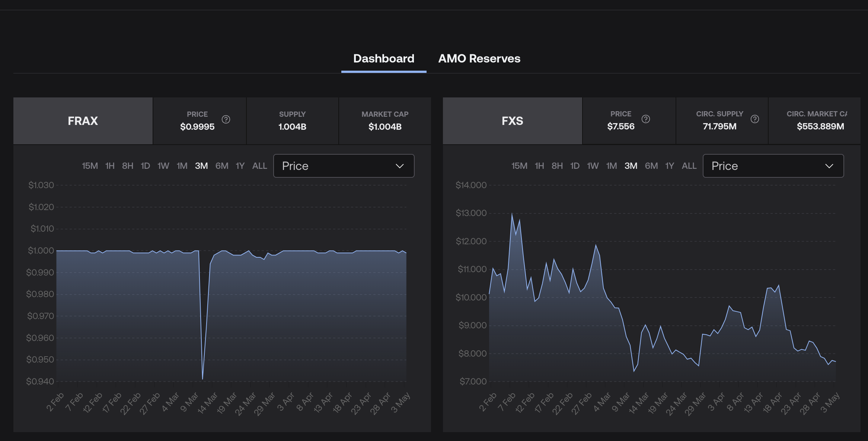
Task: Select 15M range on FRAX chart
Action: point(90,166)
